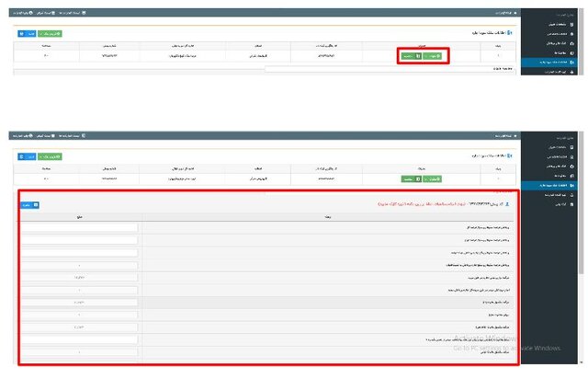Click the first amount input field in the details table

(x=79, y=227)
